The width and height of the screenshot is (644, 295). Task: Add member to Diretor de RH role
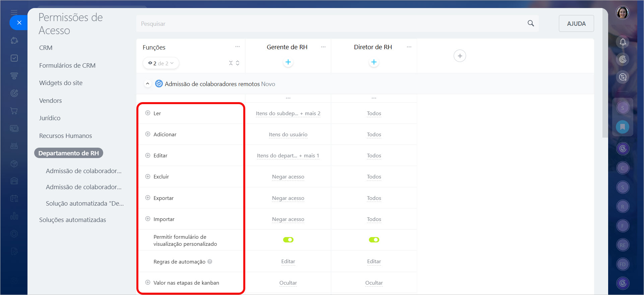pyautogui.click(x=374, y=62)
